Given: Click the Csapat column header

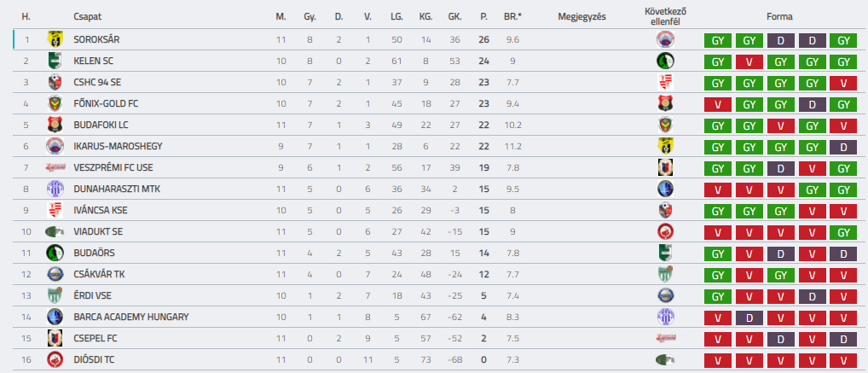Looking at the screenshot, I should [x=86, y=16].
